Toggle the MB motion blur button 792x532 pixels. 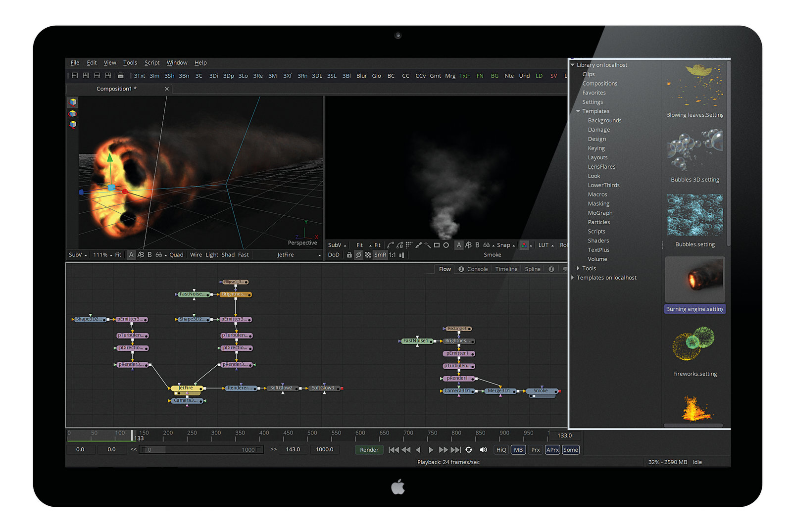point(518,450)
